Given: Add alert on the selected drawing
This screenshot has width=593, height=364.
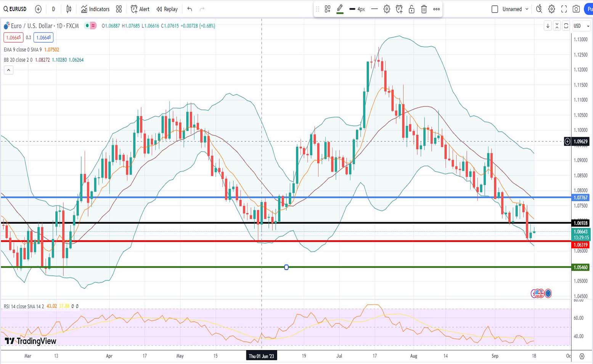Looking at the screenshot, I should [x=399, y=9].
